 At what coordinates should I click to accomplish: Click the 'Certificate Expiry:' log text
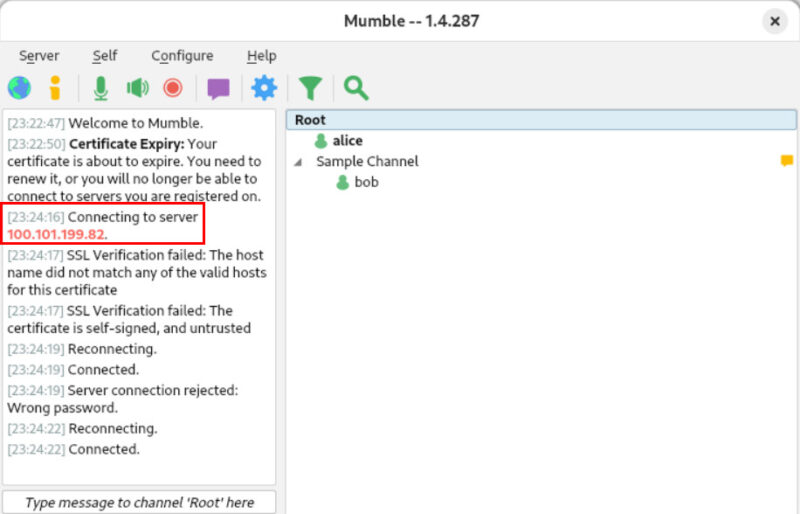[127, 144]
